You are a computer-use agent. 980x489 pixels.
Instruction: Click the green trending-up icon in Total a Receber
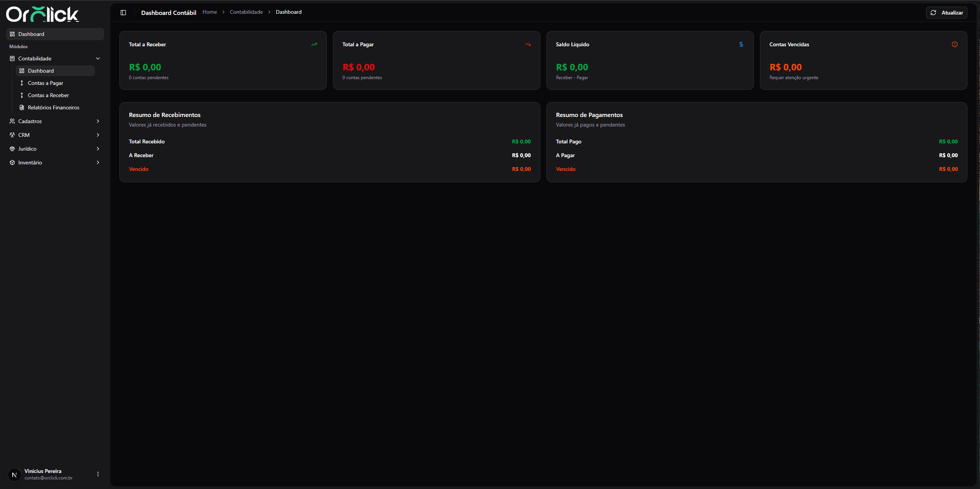314,44
